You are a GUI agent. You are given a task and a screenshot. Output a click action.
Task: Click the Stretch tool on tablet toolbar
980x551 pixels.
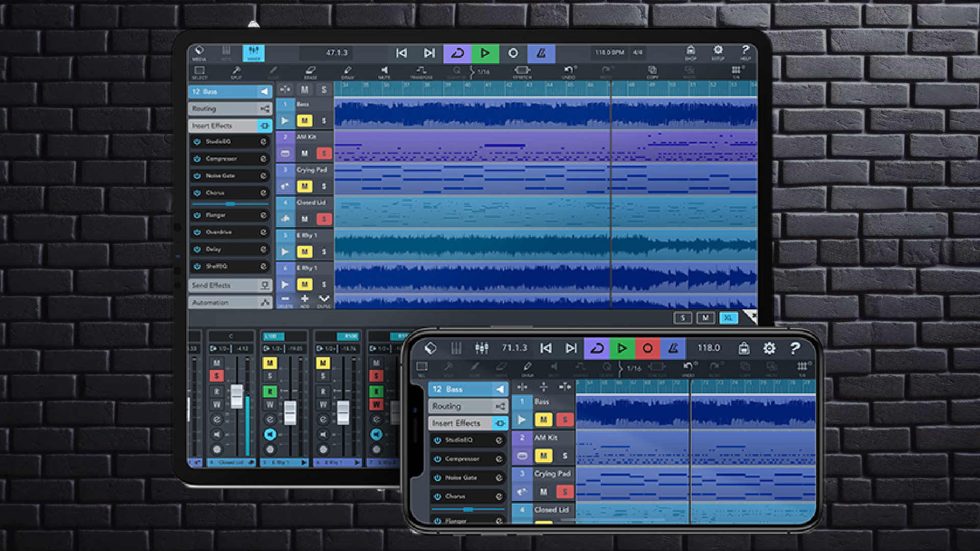pyautogui.click(x=522, y=72)
